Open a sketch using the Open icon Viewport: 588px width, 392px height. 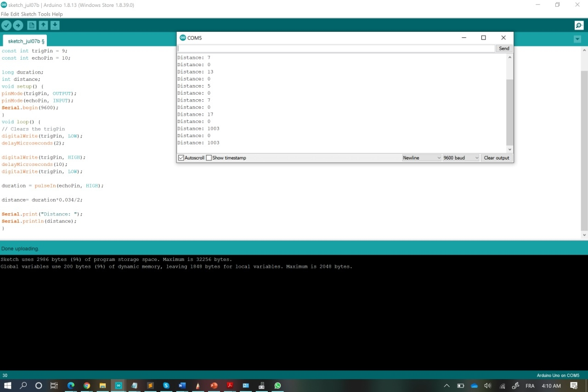43,26
